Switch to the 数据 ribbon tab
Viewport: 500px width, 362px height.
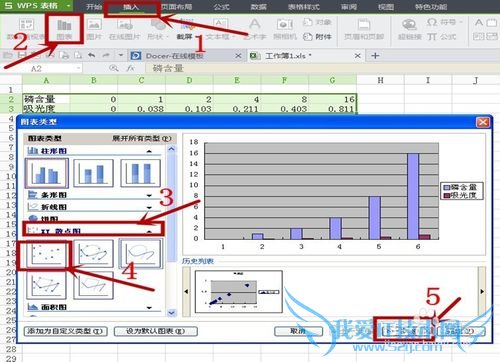(x=259, y=7)
